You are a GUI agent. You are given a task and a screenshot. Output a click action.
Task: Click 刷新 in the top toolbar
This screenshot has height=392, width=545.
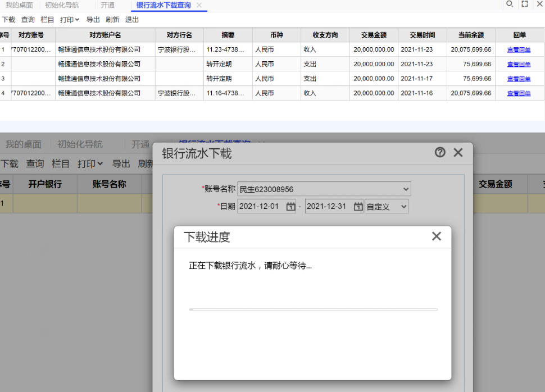coord(112,20)
